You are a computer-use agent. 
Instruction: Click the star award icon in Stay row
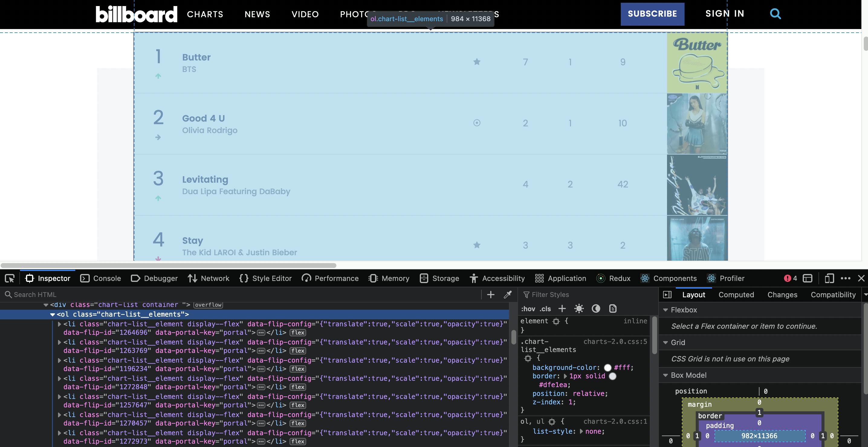(477, 245)
